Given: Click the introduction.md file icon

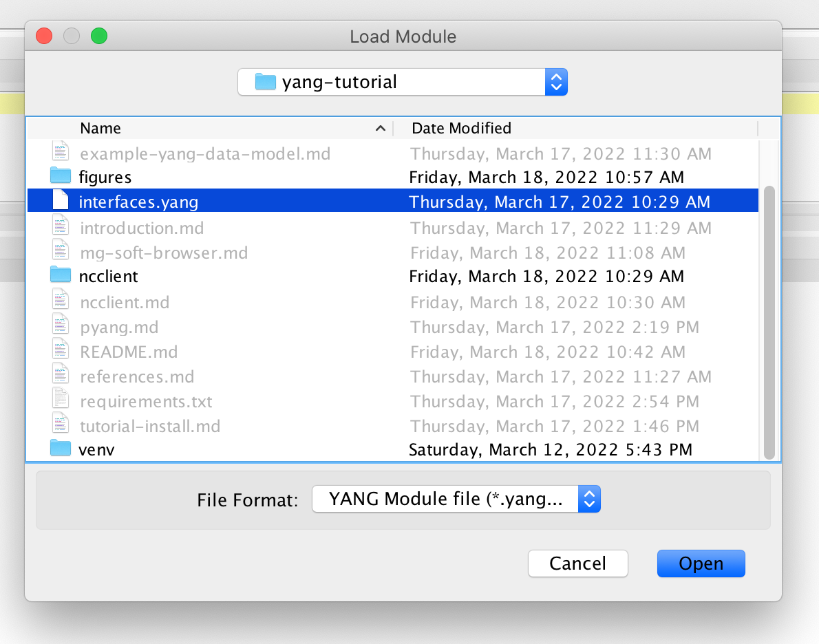Looking at the screenshot, I should [x=61, y=227].
